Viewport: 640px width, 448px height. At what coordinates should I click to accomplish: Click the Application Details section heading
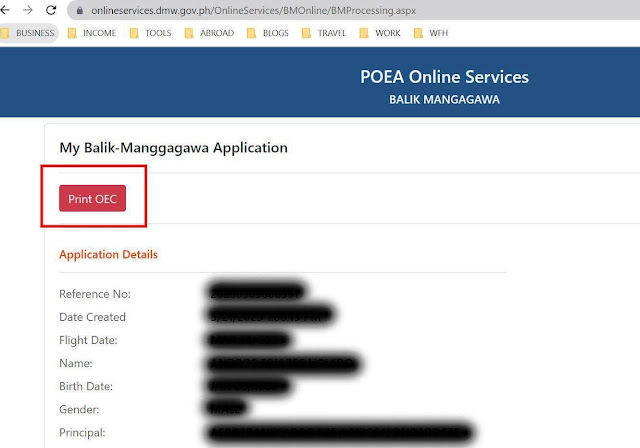tap(109, 255)
